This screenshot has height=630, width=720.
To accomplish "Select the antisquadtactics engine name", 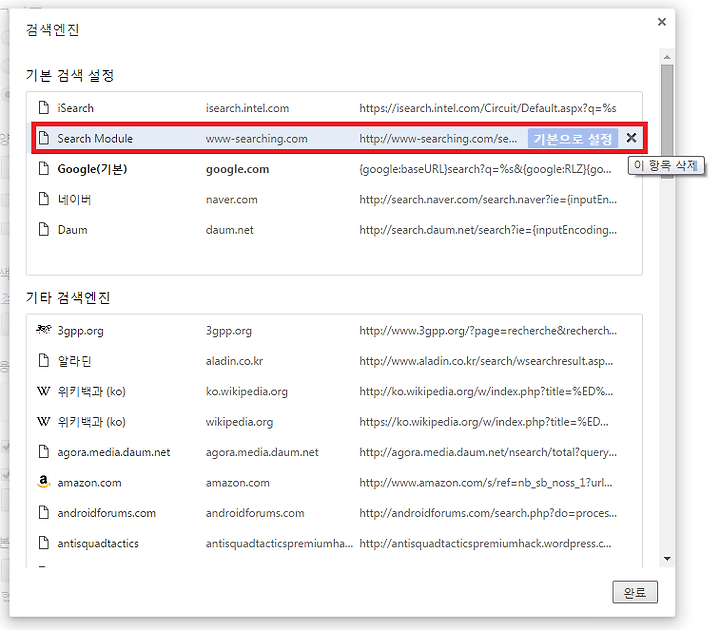I will click(x=98, y=543).
